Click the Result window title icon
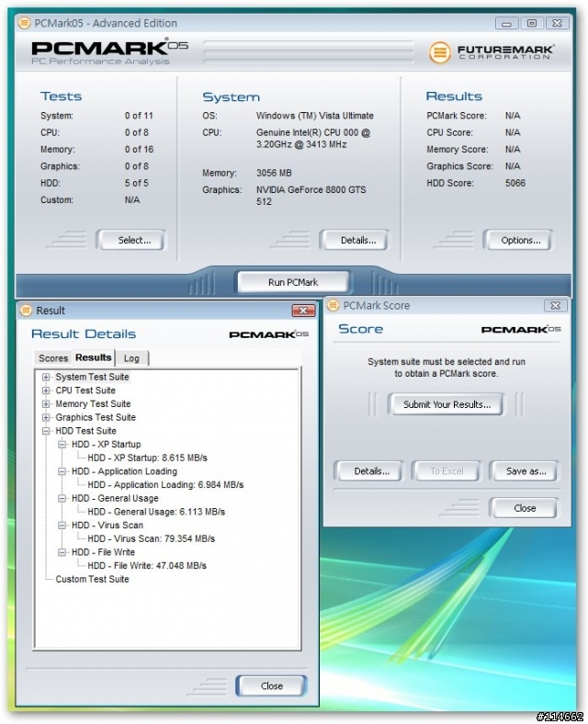Viewport: 588px width, 724px height. click(x=27, y=311)
